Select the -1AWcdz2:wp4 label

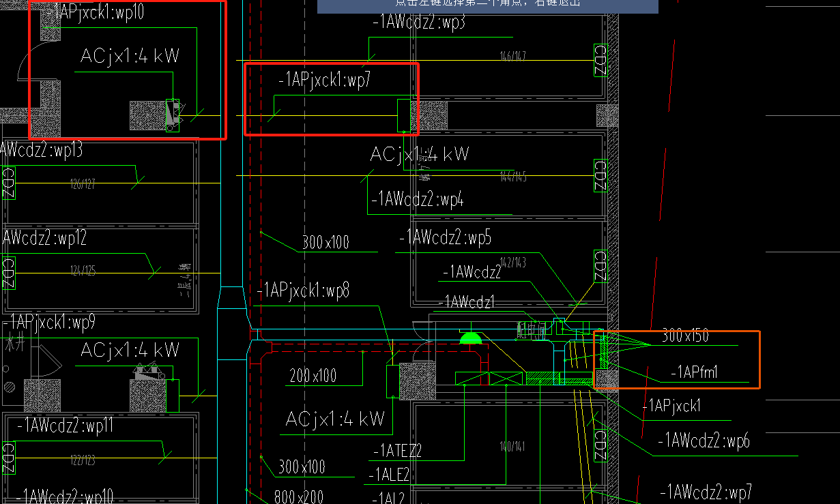point(417,201)
